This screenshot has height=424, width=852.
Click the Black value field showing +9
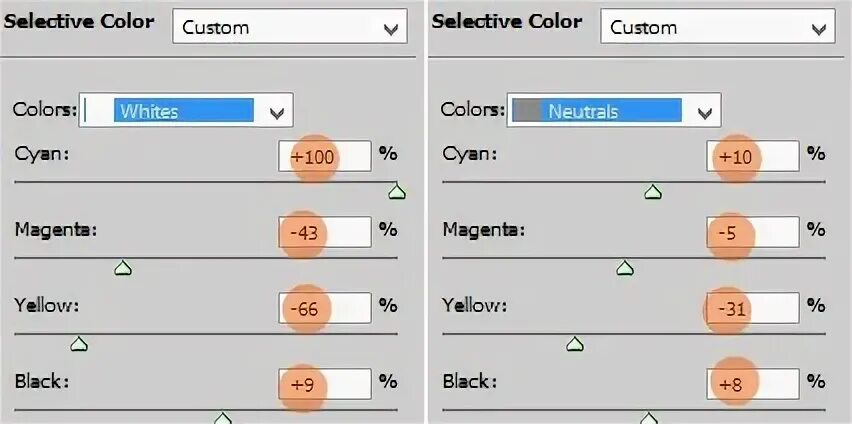[x=325, y=384]
